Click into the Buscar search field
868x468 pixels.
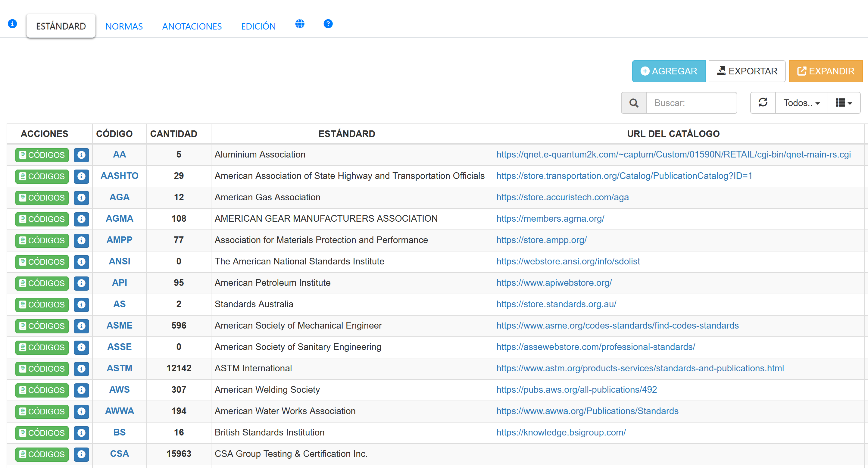point(692,103)
